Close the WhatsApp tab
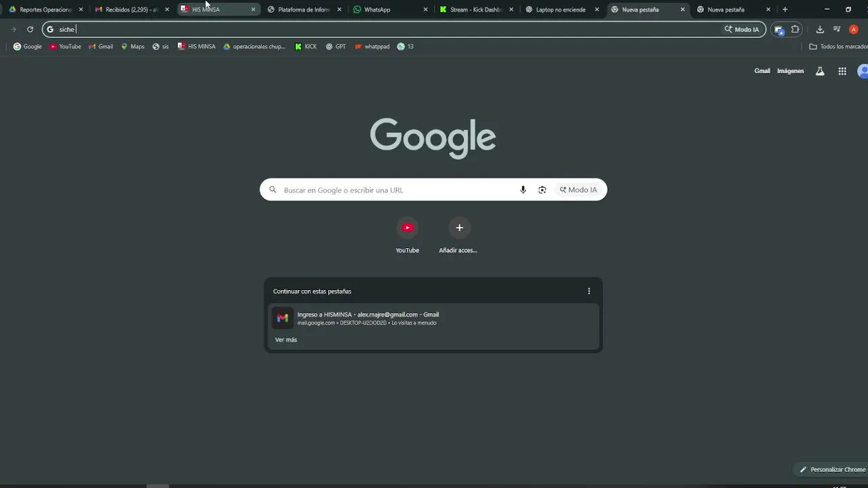 (425, 9)
